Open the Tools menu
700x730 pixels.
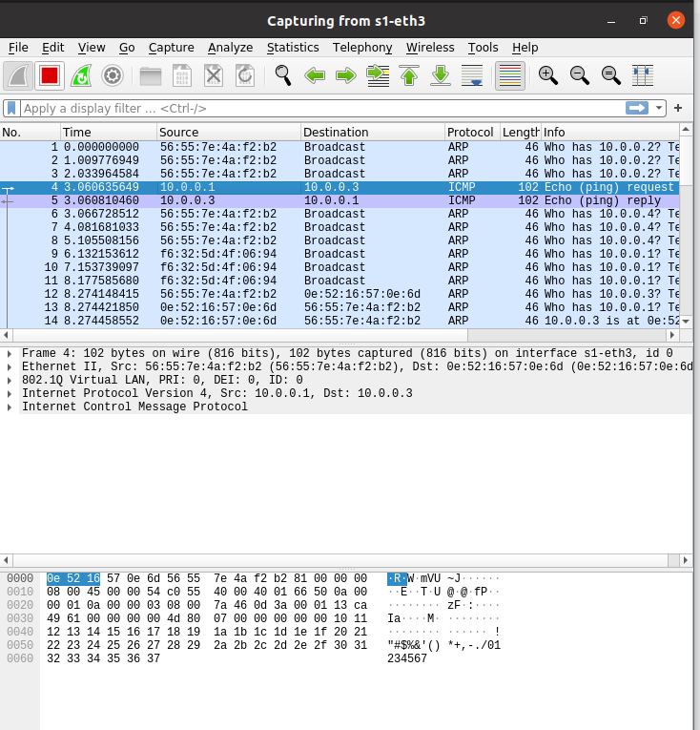tap(484, 48)
